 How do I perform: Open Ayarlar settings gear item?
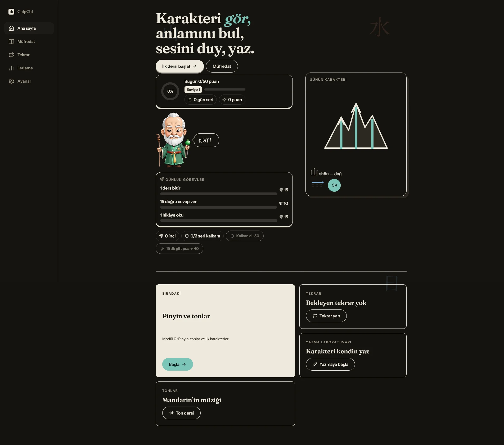point(29,81)
